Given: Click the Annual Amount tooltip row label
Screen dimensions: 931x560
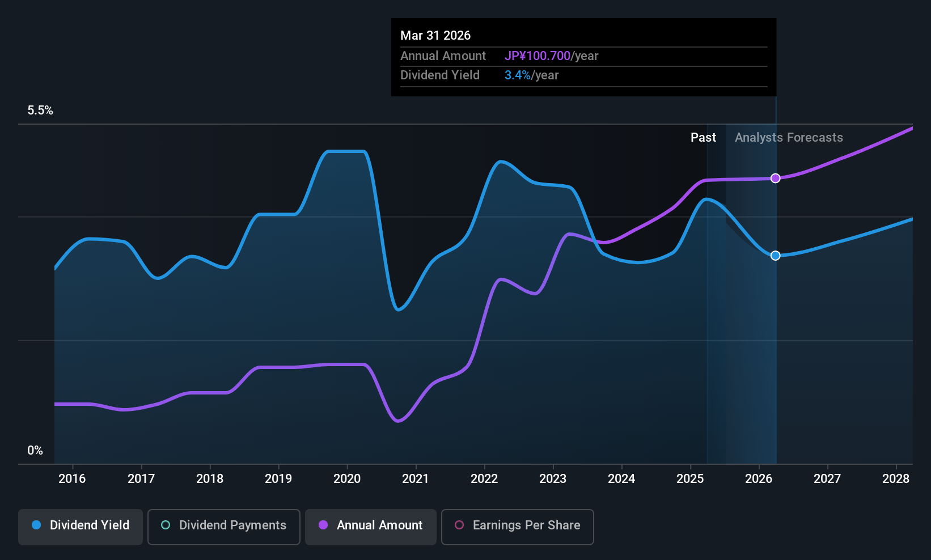Looking at the screenshot, I should (x=443, y=56).
